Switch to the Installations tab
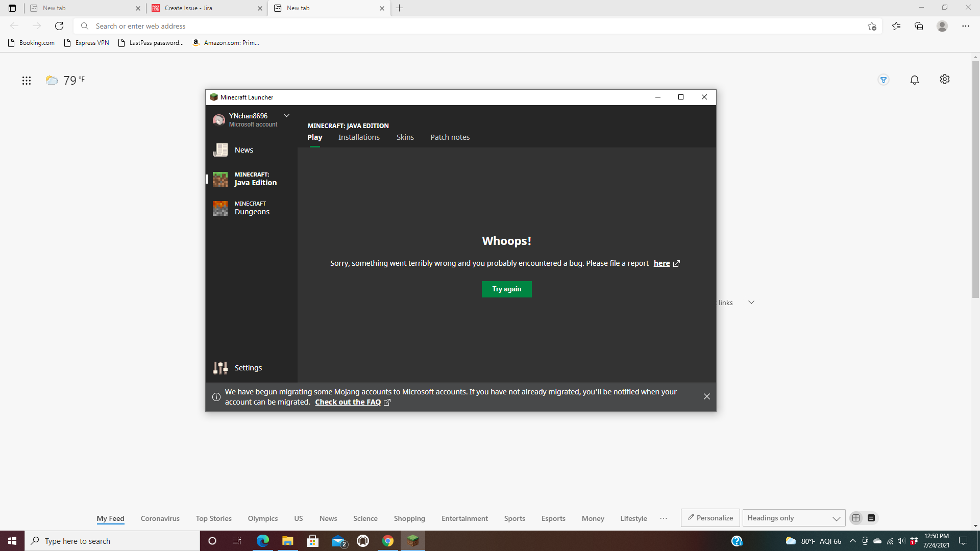 [359, 137]
